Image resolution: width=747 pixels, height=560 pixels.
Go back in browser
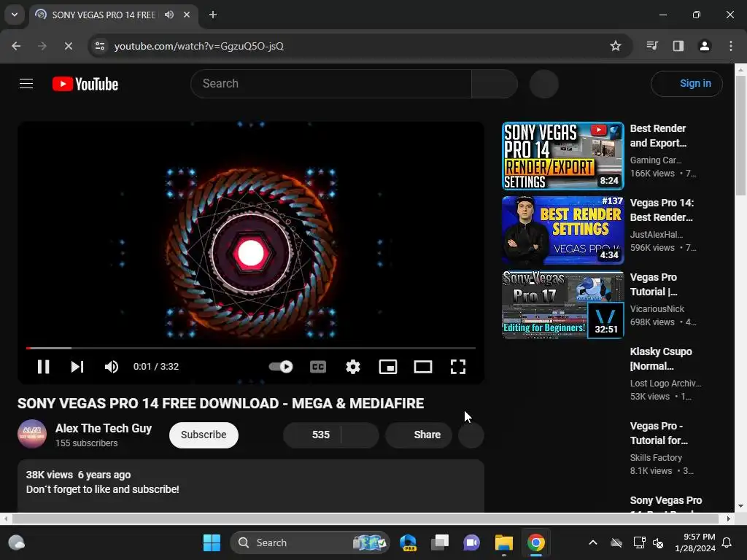(x=16, y=46)
